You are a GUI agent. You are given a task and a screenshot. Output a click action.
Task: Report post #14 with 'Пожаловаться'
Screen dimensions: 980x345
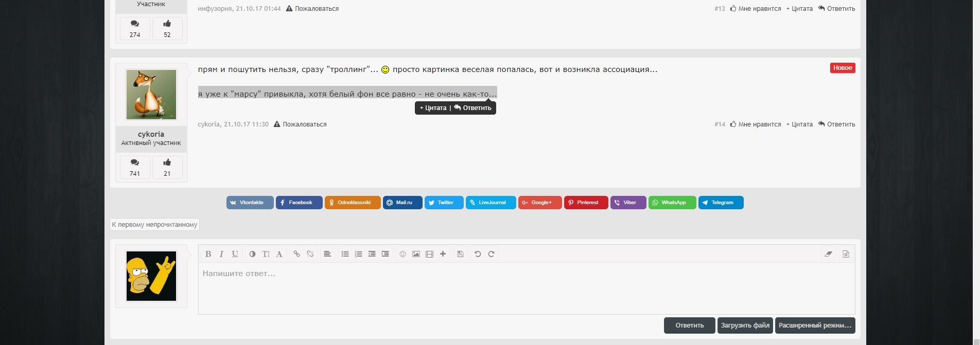pos(300,124)
